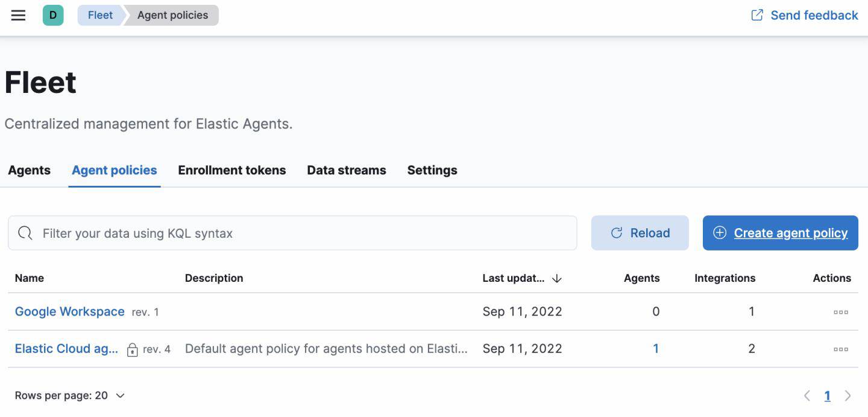This screenshot has width=868, height=417.
Task: Open the Enrollment tokens tab
Action: [x=231, y=170]
